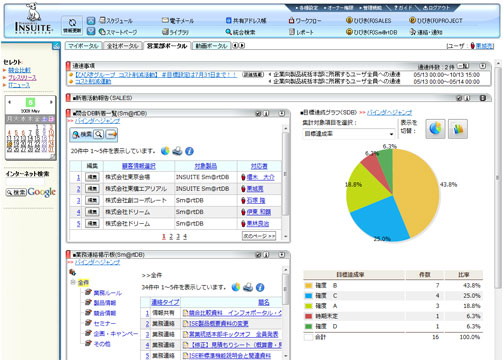Open 製品情報 category in the tree
Screen dimensions: 503x361
(105, 303)
